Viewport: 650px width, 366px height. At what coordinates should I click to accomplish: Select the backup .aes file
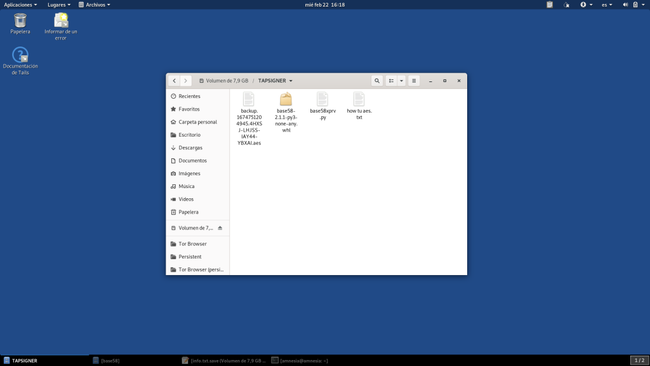pyautogui.click(x=249, y=119)
